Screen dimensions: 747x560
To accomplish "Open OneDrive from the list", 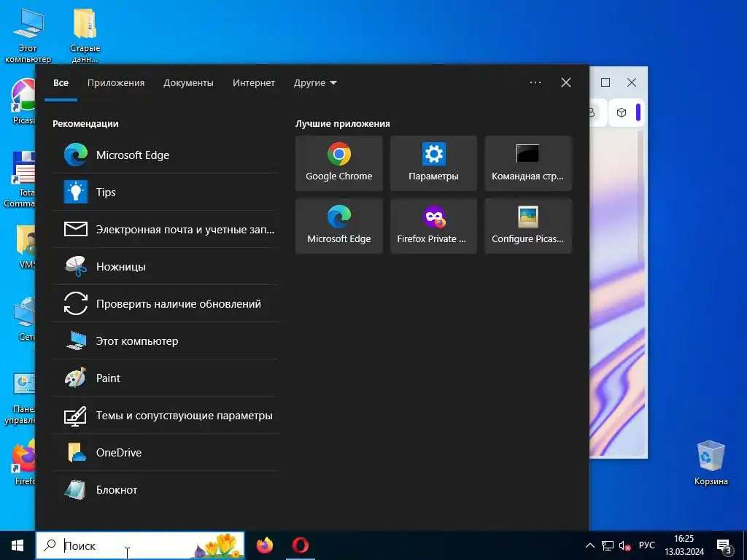I will click(166, 452).
